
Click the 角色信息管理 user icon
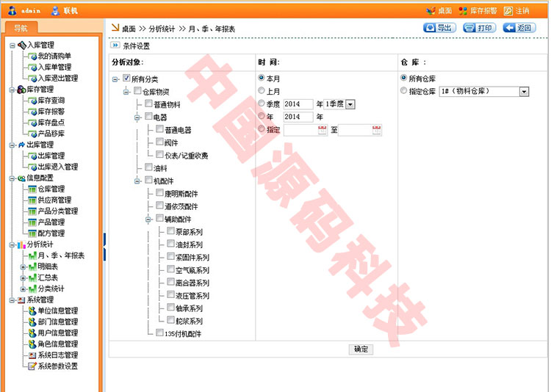32,344
